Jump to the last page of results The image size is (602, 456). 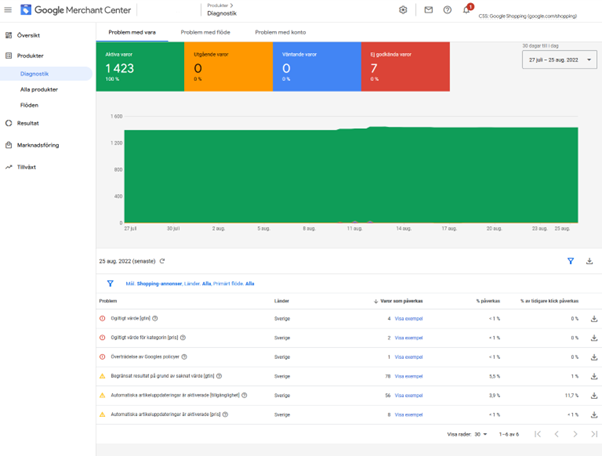[594, 434]
